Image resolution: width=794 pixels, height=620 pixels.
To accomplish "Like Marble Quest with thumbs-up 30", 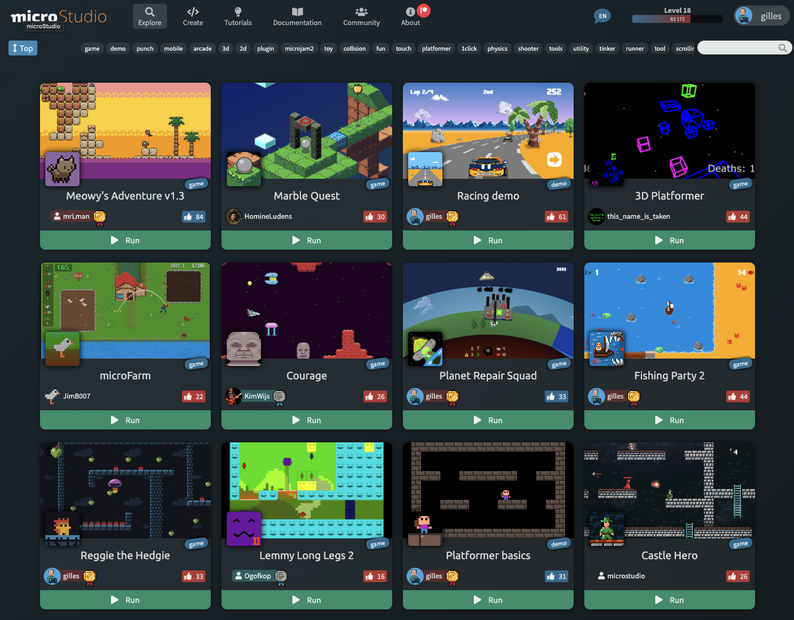I will coord(375,217).
